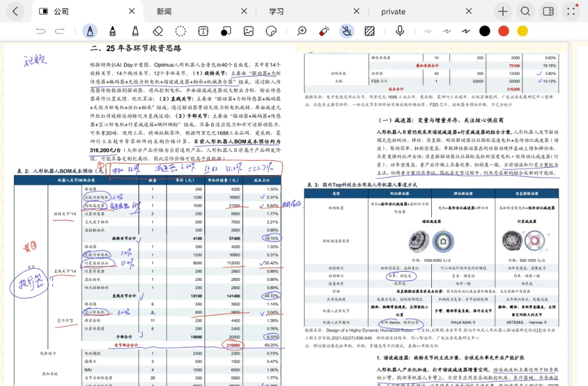Click the 69.20% cost share cell
Screen dimensions: 588x386
[272, 345]
